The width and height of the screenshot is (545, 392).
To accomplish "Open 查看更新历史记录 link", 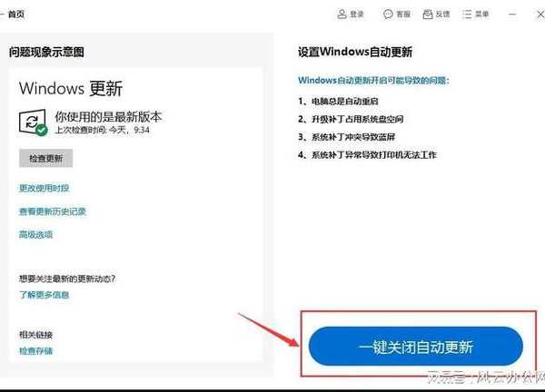I will (53, 211).
